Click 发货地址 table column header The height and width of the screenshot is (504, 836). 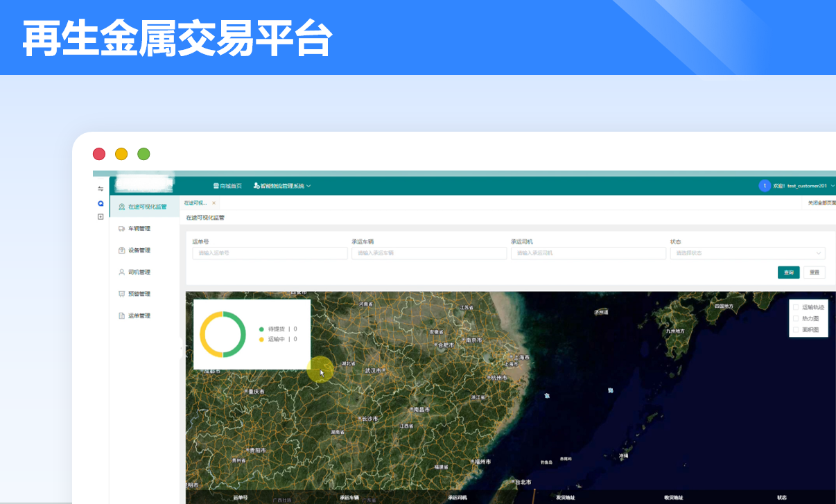(565, 497)
